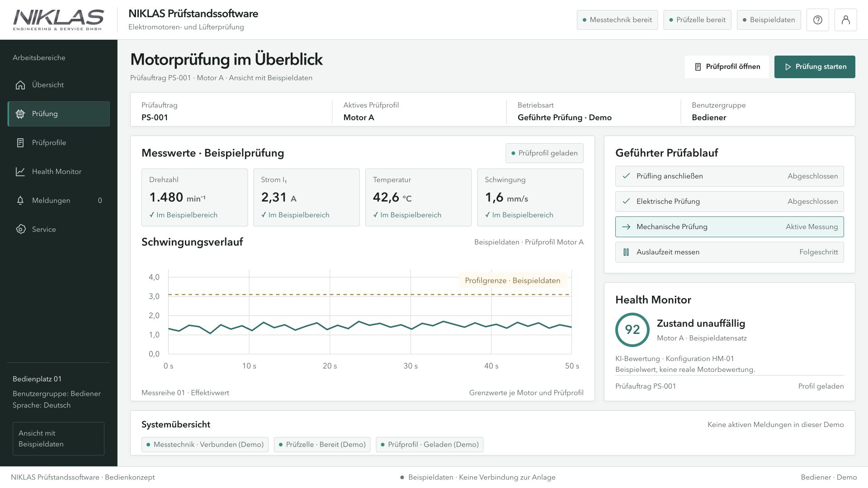Click the Auslaufzeit messen Folgeschritt row

click(x=729, y=252)
